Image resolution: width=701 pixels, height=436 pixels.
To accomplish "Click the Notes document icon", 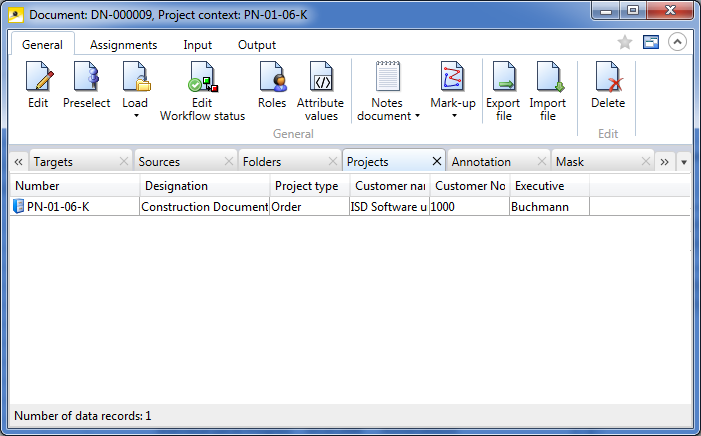I will point(387,77).
